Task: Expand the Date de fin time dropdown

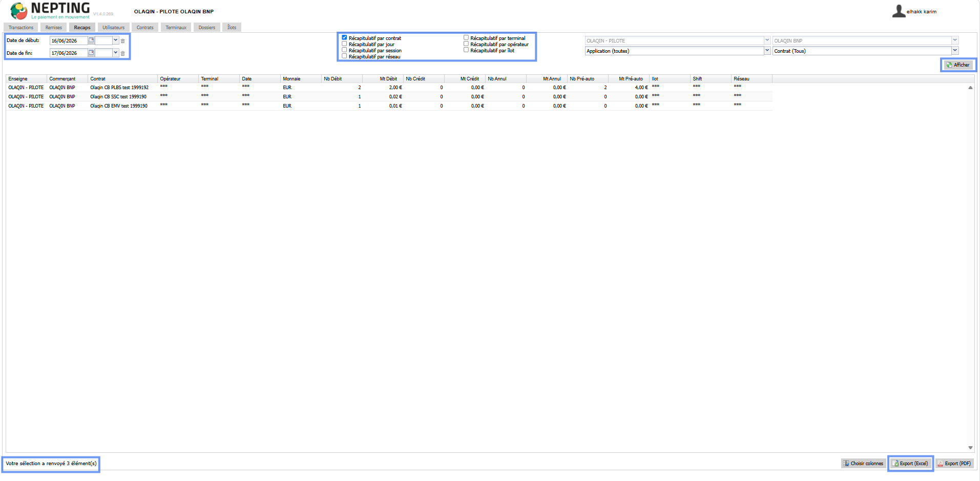Action: pos(116,53)
